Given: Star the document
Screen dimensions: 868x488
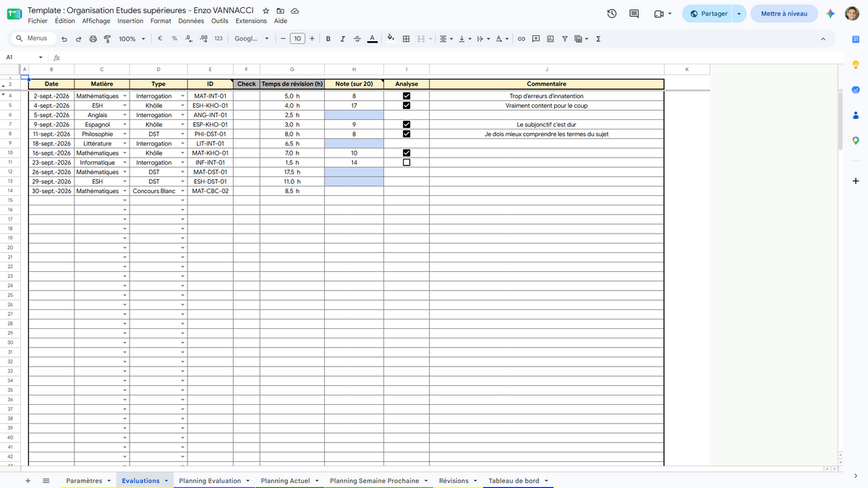Looking at the screenshot, I should pos(266,12).
